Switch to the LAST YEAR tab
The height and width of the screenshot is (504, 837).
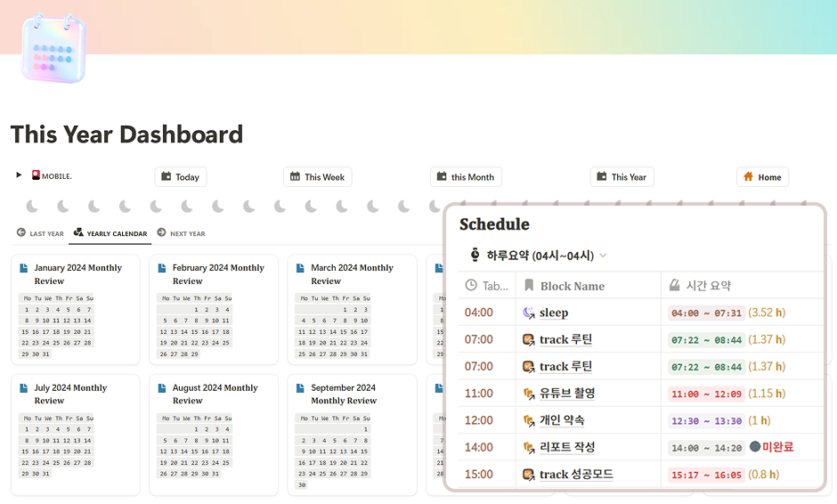click(x=40, y=233)
